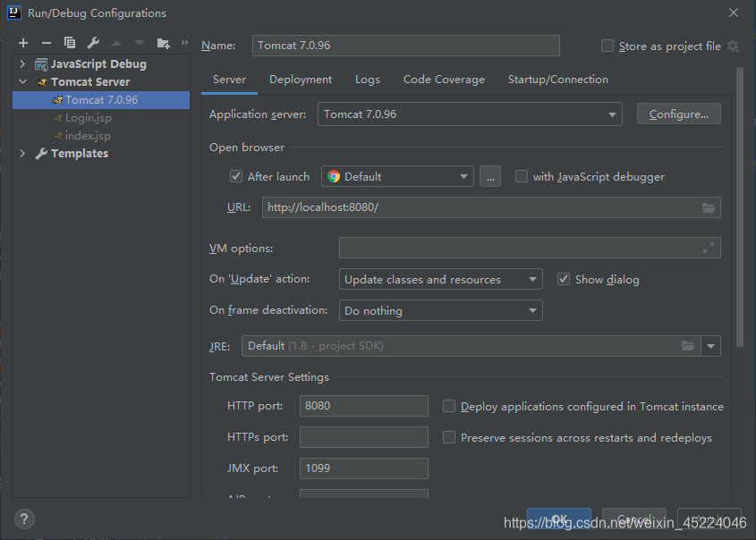The width and height of the screenshot is (756, 540).
Task: Open On frame deactivation dropdown
Action: point(441,311)
